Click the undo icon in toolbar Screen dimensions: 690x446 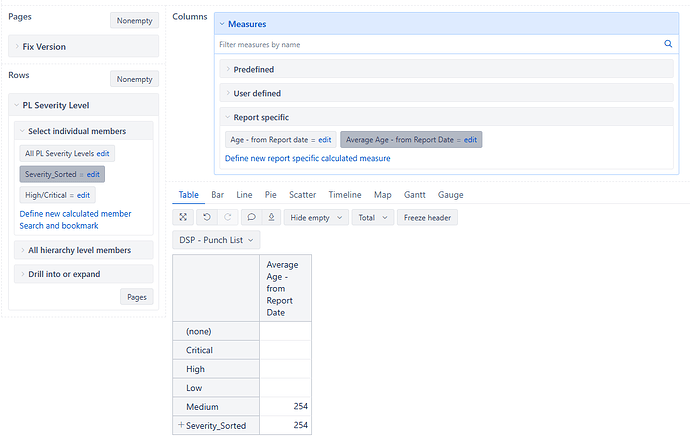click(206, 217)
